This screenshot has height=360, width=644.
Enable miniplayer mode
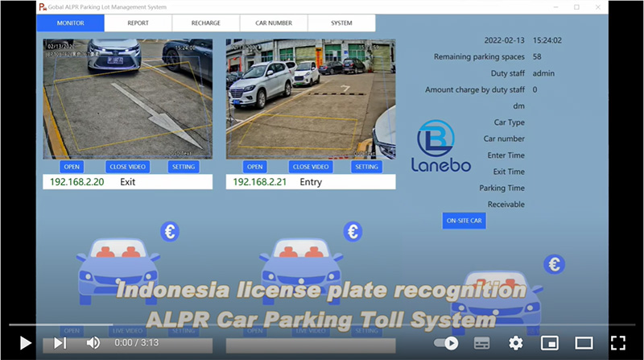point(550,343)
